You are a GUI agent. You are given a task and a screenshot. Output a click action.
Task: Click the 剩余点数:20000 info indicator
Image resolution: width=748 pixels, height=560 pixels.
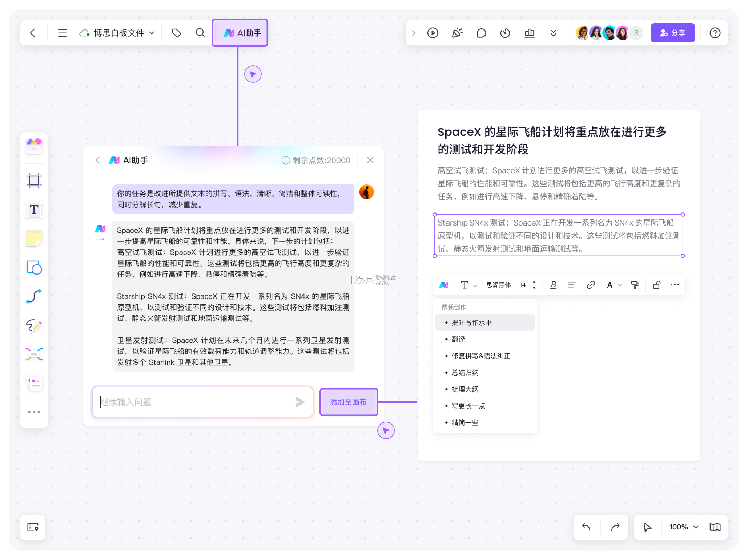316,160
